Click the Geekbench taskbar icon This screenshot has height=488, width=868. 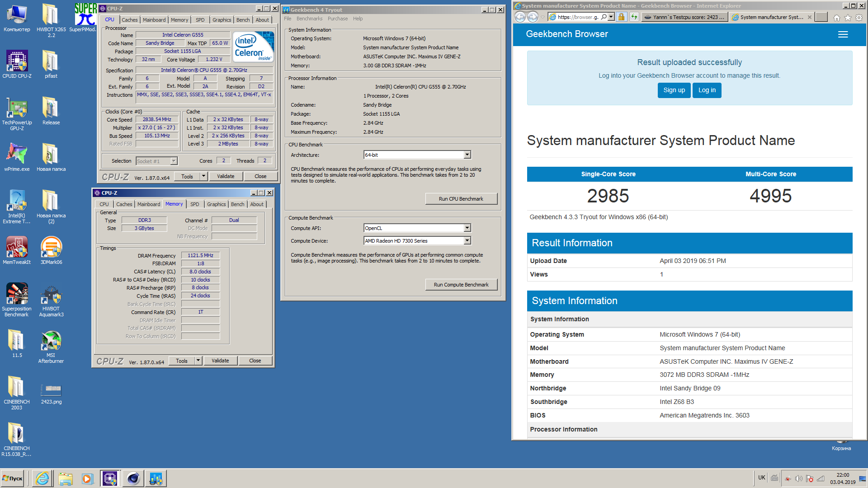click(156, 479)
